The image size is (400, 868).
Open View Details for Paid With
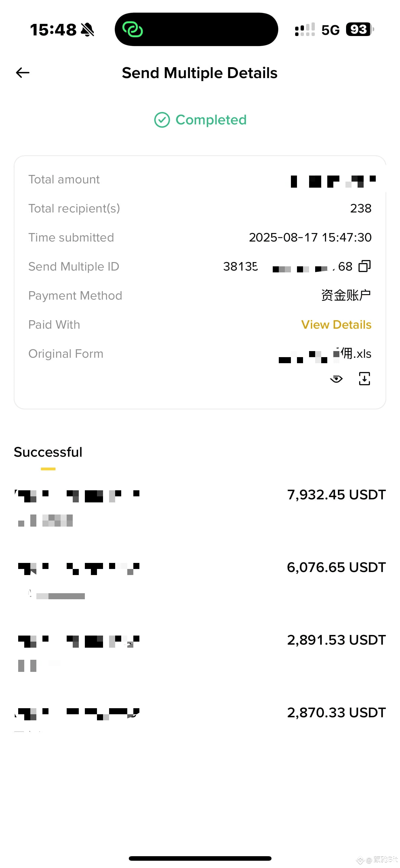tap(336, 324)
